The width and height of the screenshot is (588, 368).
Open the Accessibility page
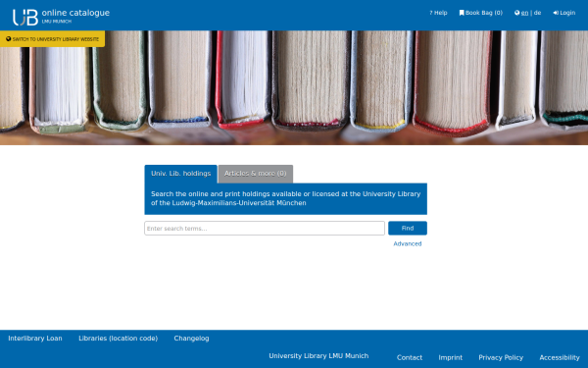pos(560,358)
